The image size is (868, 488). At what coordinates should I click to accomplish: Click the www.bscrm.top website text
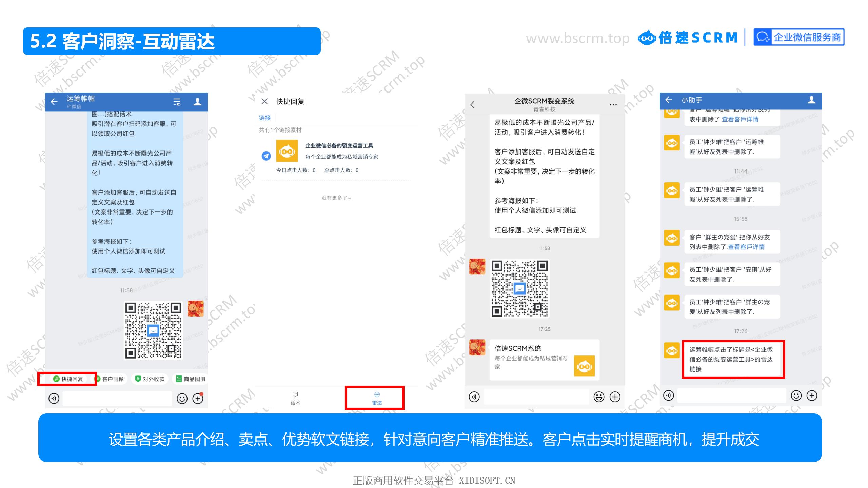pos(578,38)
